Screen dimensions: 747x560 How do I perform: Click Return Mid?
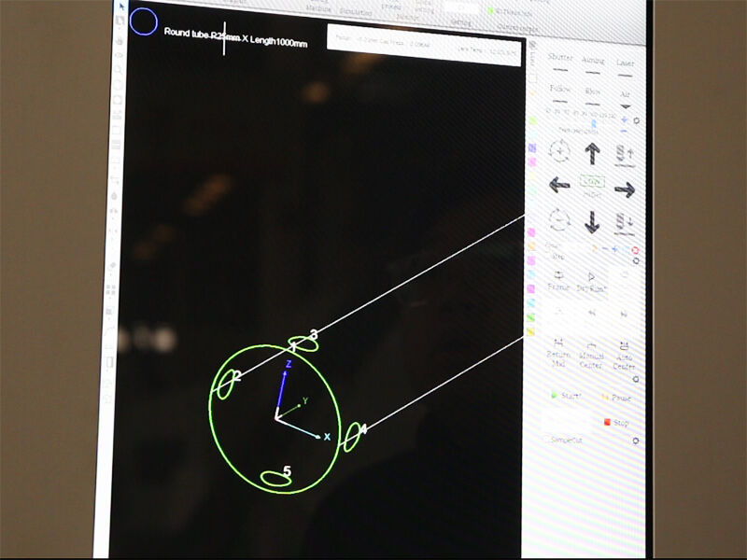[558, 353]
